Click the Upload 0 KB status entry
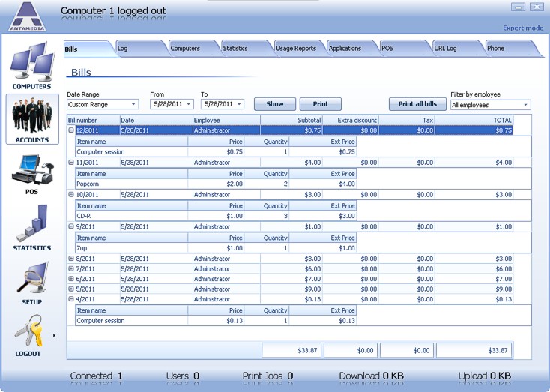The image size is (550, 392). coord(484,376)
